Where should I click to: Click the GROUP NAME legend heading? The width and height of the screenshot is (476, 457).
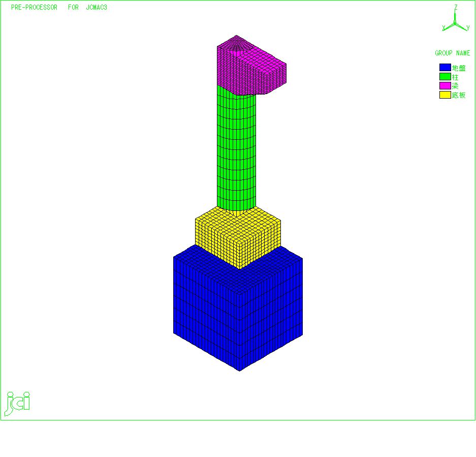point(452,53)
